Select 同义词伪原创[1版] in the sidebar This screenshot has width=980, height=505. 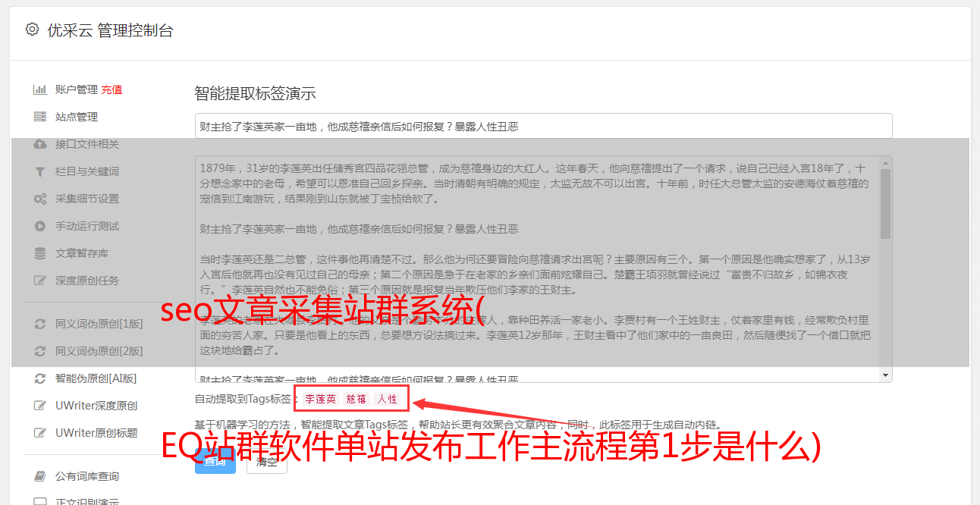99,324
